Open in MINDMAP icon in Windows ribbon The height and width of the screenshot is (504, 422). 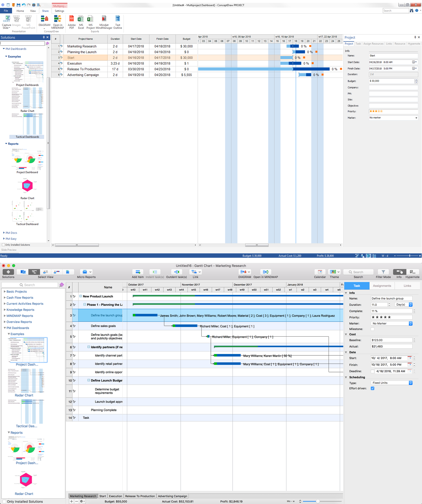(x=57, y=19)
